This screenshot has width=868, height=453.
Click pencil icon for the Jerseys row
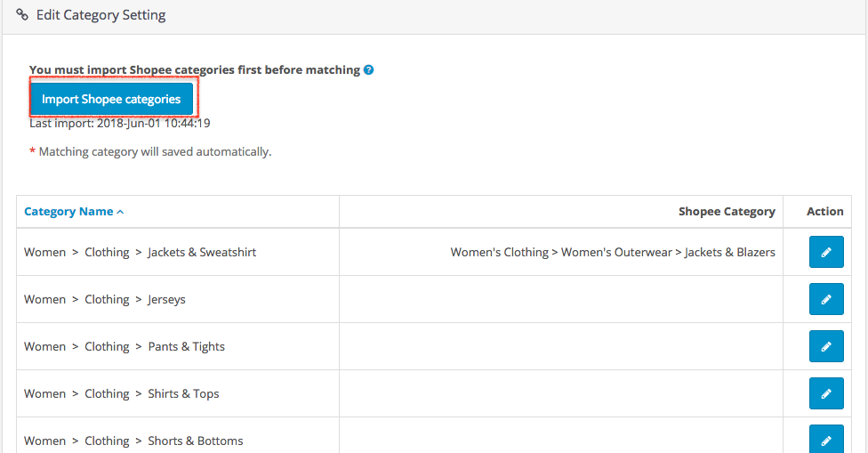(x=825, y=300)
